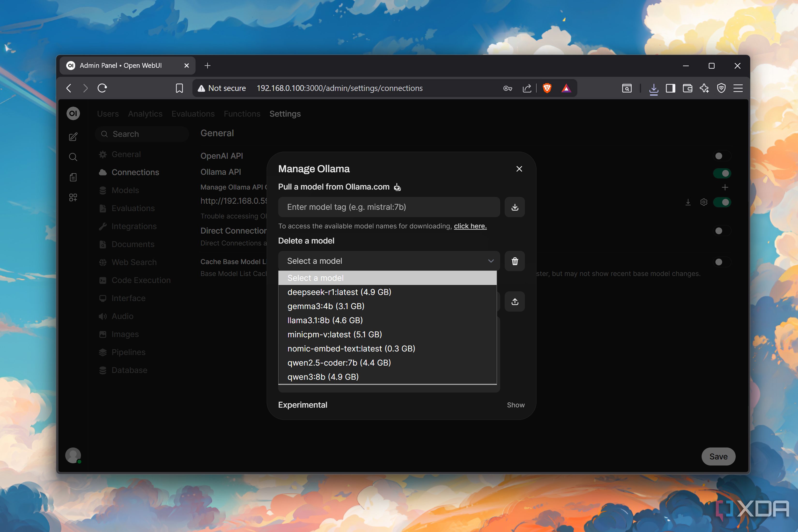Open the workspace grid icon in sidebar

73,198
